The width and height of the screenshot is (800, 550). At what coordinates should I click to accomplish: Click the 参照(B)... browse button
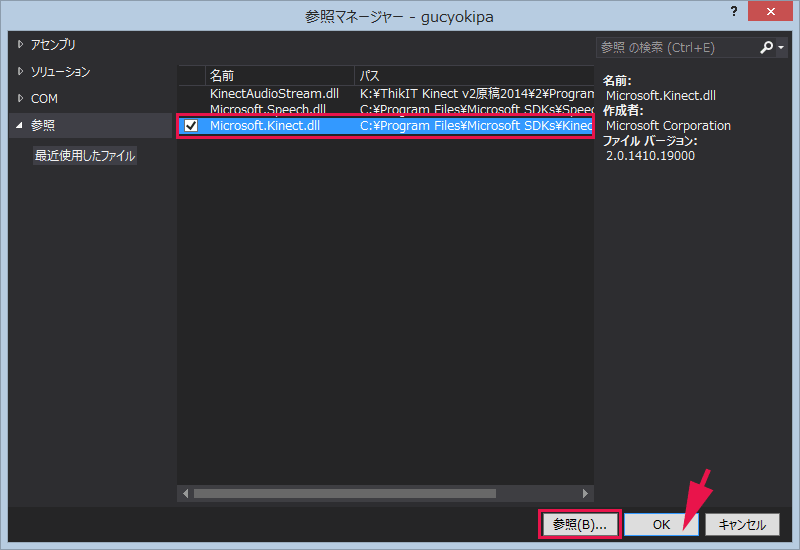pyautogui.click(x=580, y=524)
